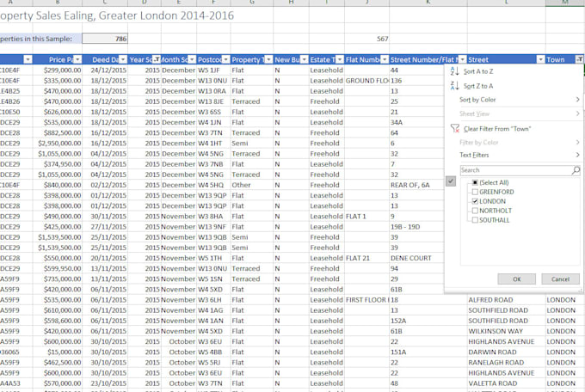
Task: Toggle the (Select All) checkbox
Action: pyautogui.click(x=475, y=182)
